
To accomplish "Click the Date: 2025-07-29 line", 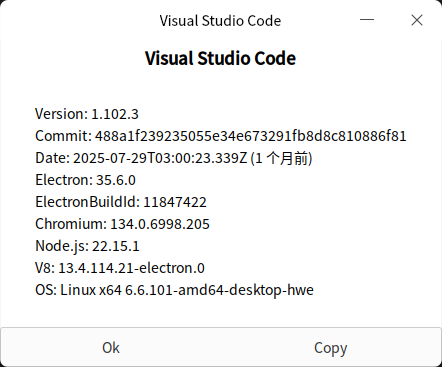I will pos(174,158).
